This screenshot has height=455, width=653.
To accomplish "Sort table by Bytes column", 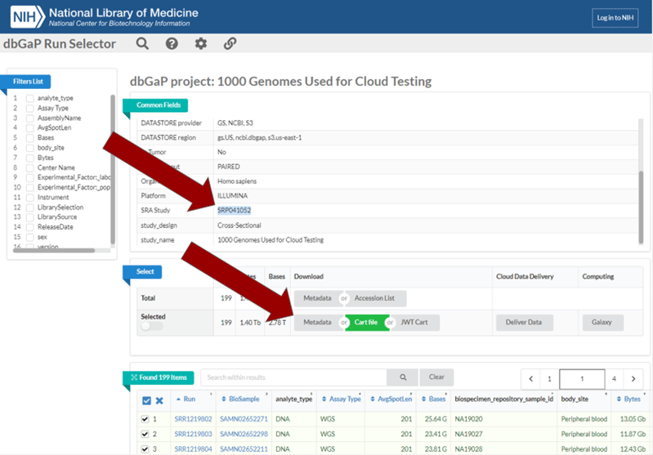I will click(x=629, y=399).
